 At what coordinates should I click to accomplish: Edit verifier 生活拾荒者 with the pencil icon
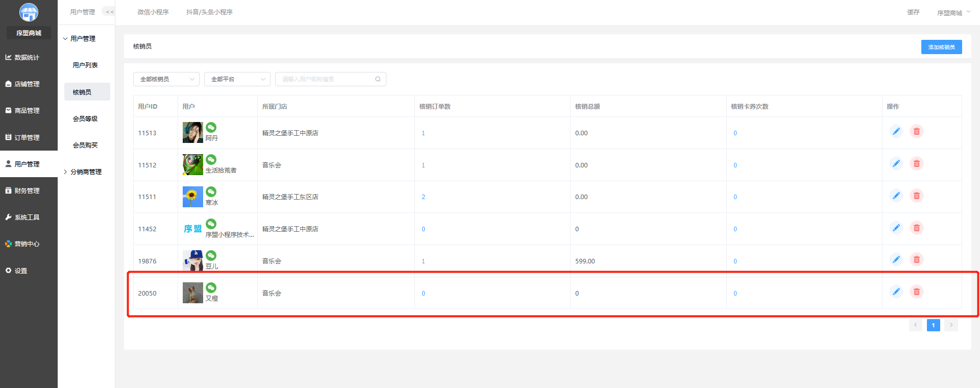pyautogui.click(x=896, y=164)
